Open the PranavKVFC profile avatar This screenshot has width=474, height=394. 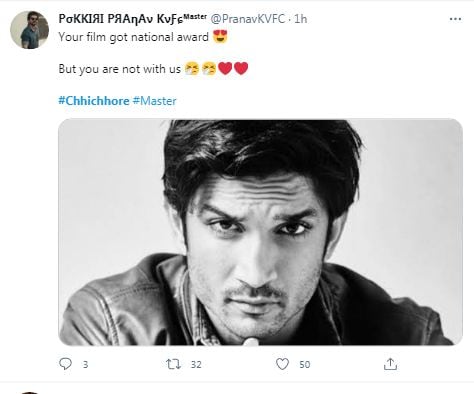point(29,30)
